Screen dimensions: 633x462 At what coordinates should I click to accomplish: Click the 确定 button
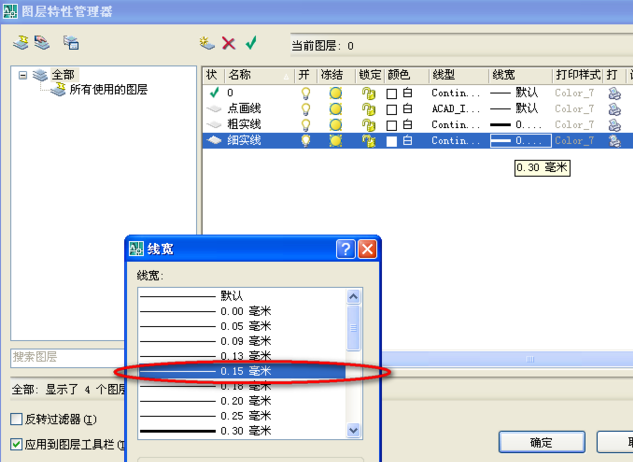pyautogui.click(x=541, y=442)
